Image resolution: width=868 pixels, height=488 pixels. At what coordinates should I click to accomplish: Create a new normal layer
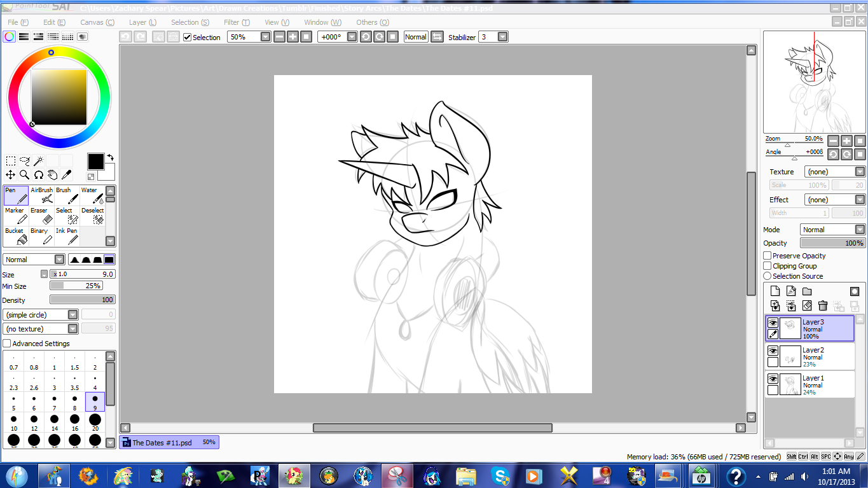775,291
